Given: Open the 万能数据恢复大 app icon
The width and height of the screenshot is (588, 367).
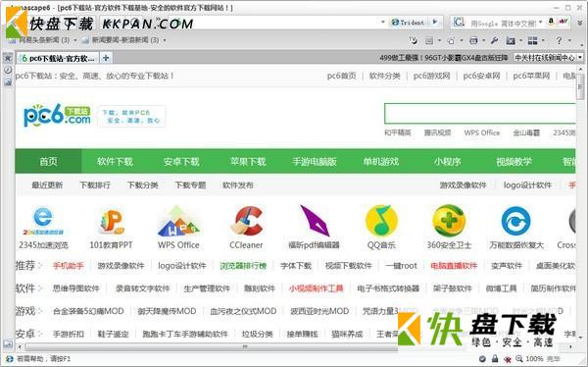Looking at the screenshot, I should (x=516, y=221).
